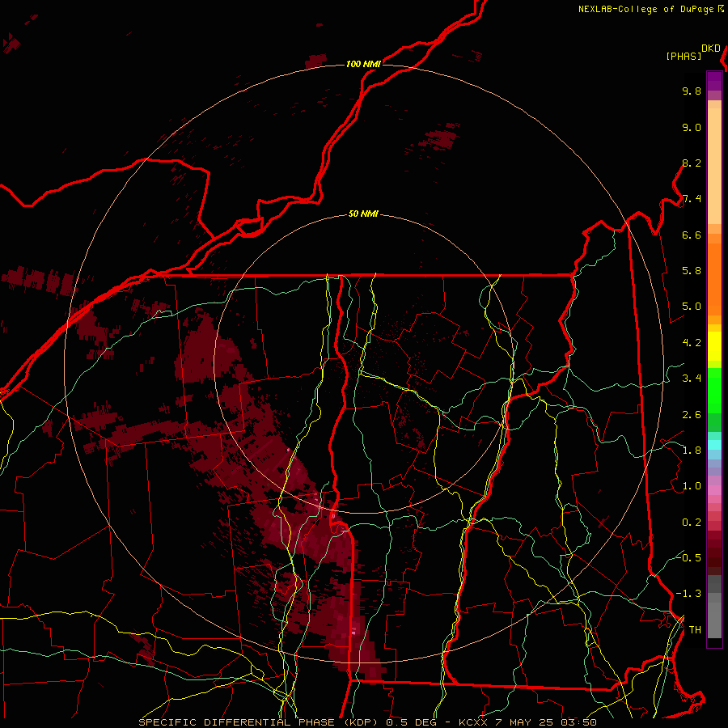This screenshot has height=728, width=728.
Task: Click the NEXLAB-College of DuPage watermark text
Action: [646, 9]
